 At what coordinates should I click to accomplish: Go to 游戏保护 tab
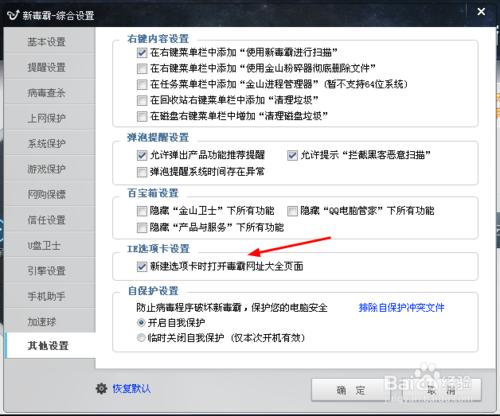click(50, 169)
